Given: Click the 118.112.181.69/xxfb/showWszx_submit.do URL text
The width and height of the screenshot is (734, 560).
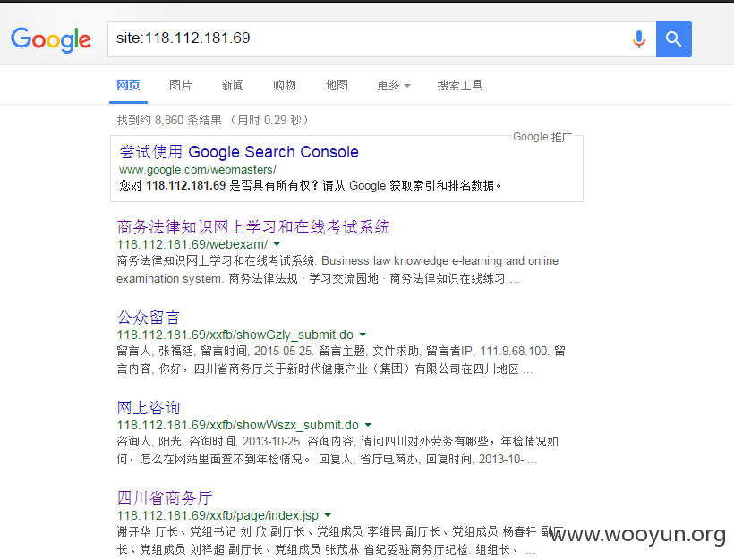Looking at the screenshot, I should (238, 425).
